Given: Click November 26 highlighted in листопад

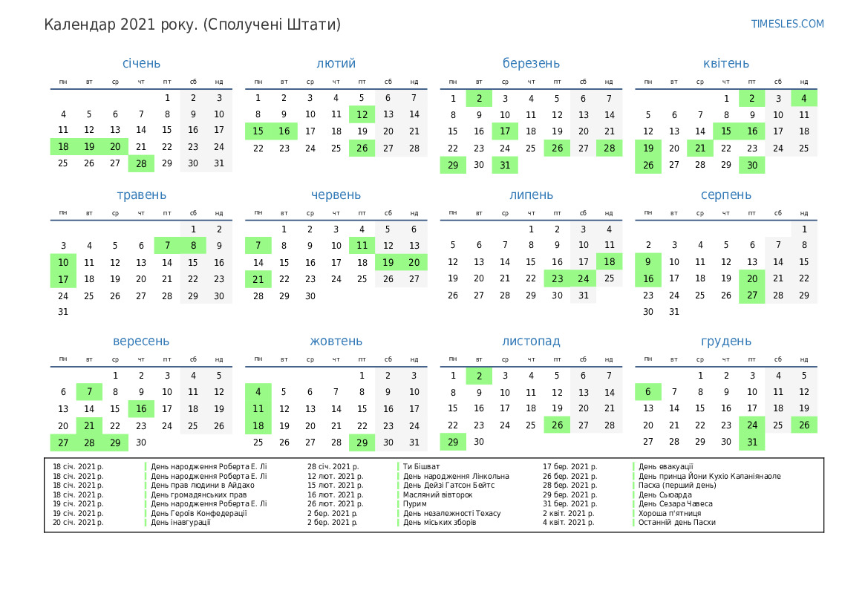Looking at the screenshot, I should pyautogui.click(x=557, y=425).
